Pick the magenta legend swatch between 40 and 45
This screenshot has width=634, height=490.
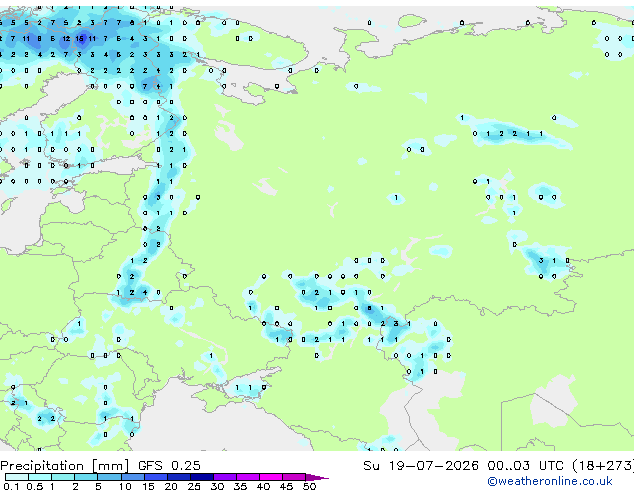(271, 477)
